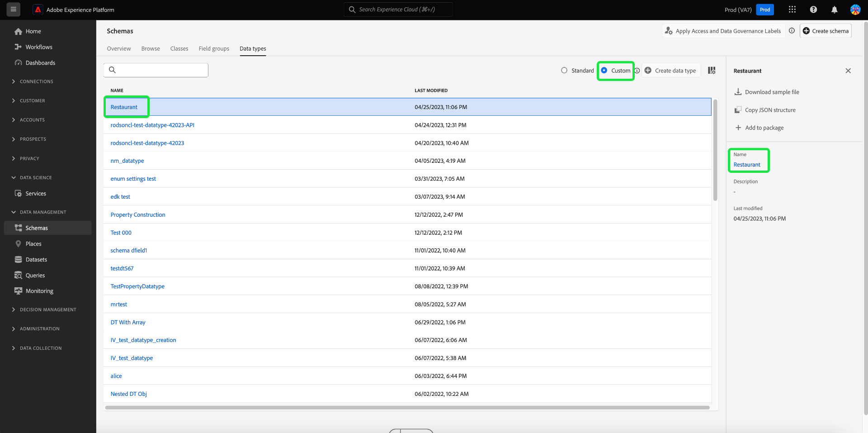Click the Copy JSON structure icon

point(738,110)
